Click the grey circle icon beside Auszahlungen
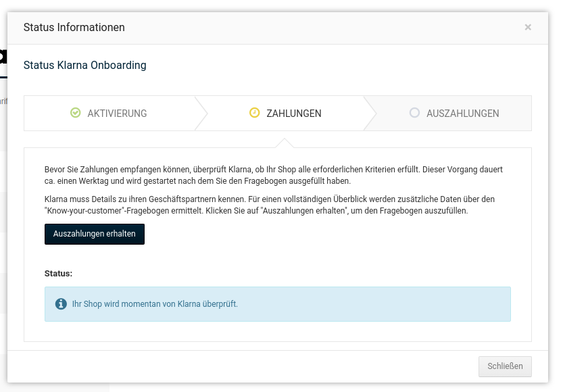 click(x=414, y=113)
